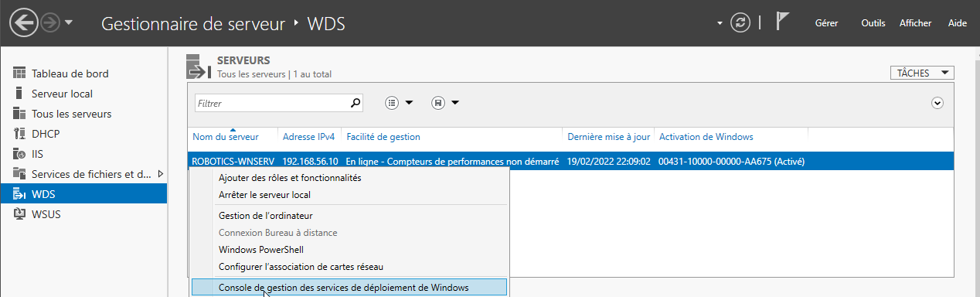Viewport: 980px width, 297px height.
Task: Open the saved queries dropdown
Action: (445, 102)
